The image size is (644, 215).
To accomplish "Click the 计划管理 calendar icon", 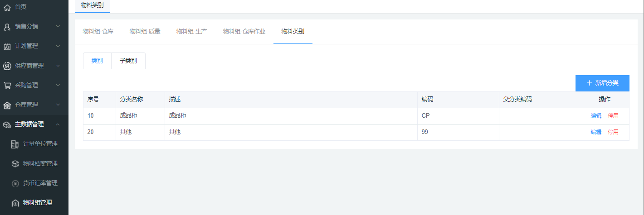I will click(x=7, y=46).
